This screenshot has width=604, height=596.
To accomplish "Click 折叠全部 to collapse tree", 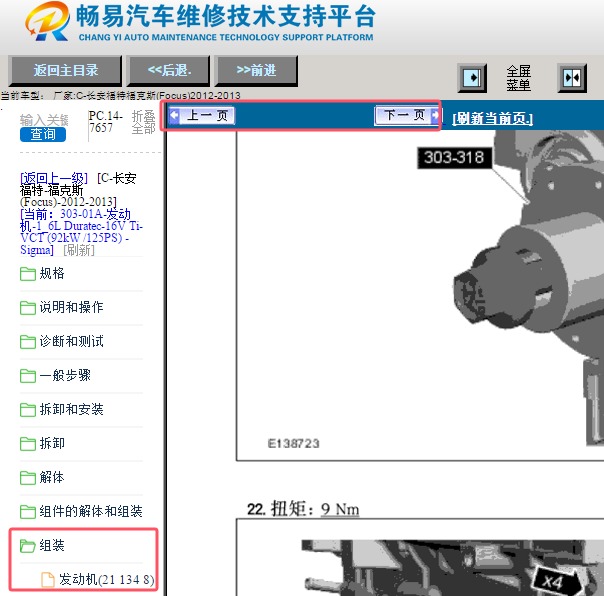I will click(x=143, y=122).
